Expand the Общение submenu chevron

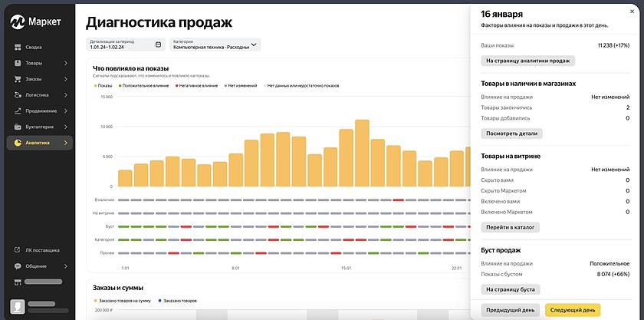pos(66,266)
